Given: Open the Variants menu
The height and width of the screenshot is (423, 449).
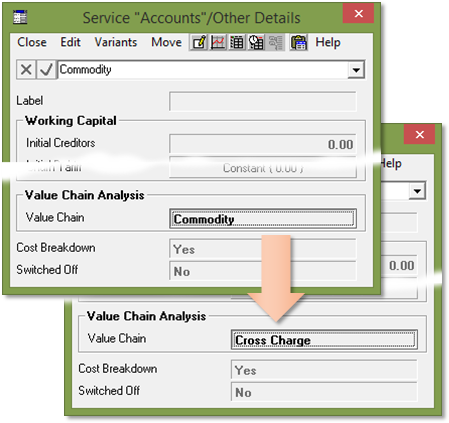Looking at the screenshot, I should (x=116, y=42).
